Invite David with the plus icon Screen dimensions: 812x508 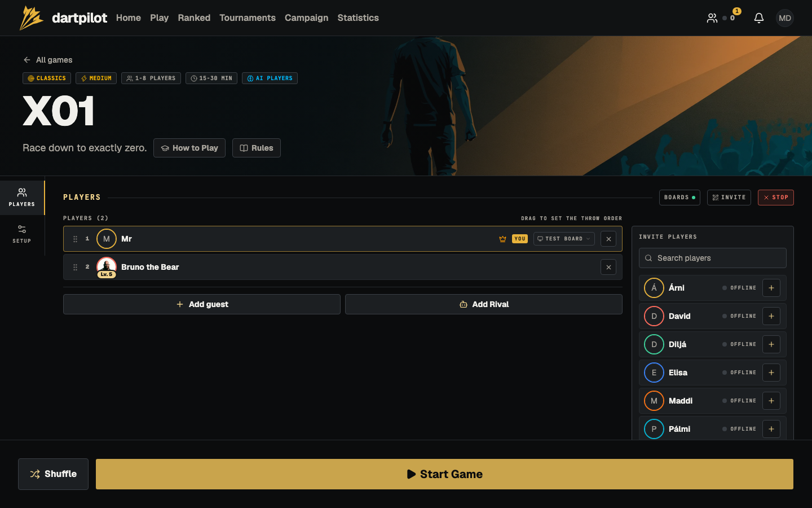click(771, 316)
